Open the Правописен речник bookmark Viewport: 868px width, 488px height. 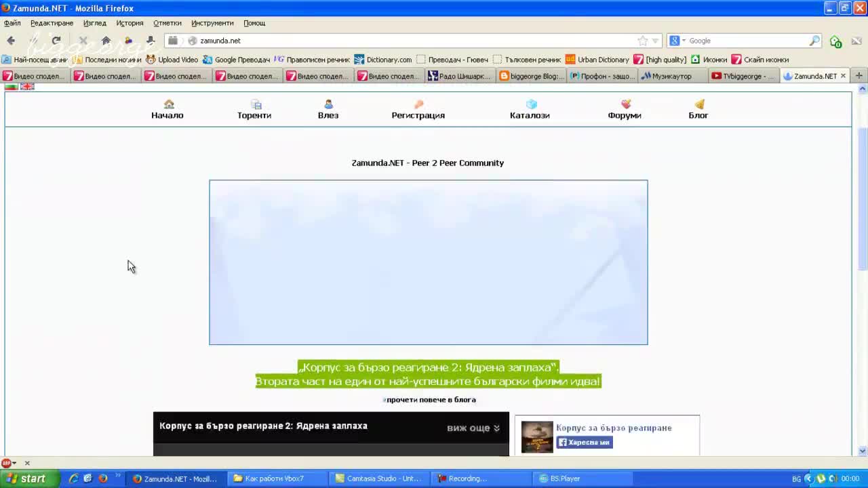[312, 60]
